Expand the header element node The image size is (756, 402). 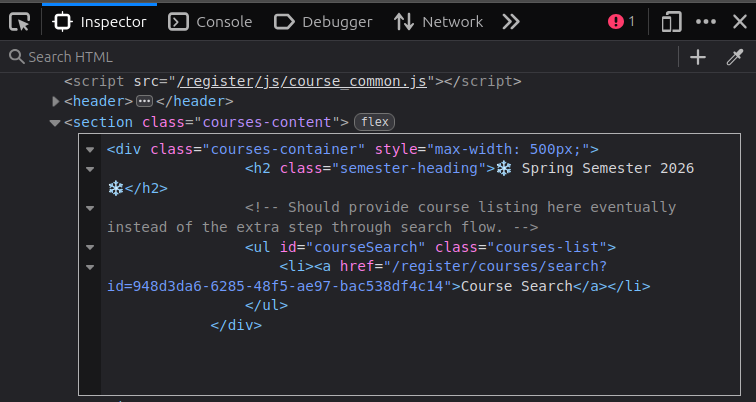55,101
